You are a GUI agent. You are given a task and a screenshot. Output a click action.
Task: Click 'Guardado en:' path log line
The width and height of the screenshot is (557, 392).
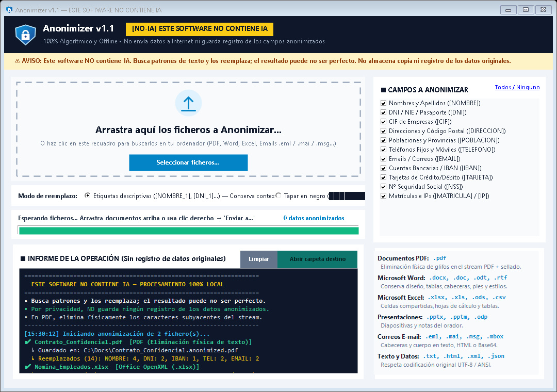pos(135,350)
